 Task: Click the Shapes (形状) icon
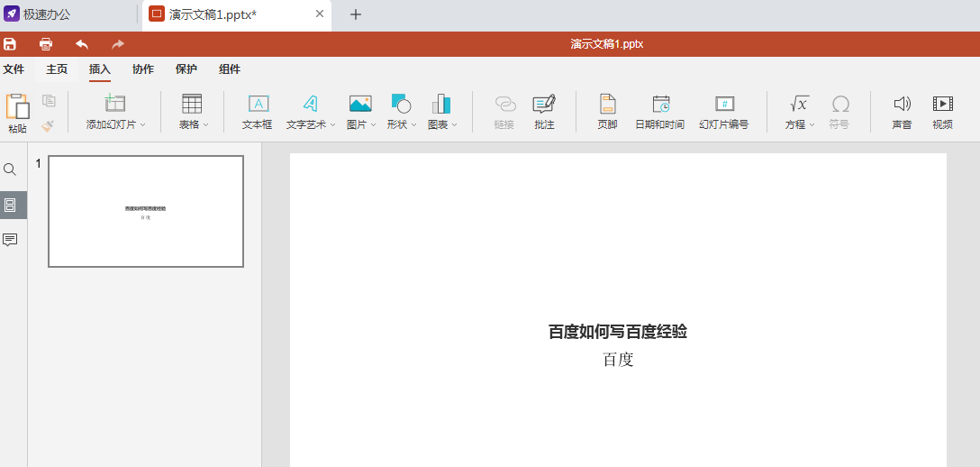pyautogui.click(x=401, y=103)
